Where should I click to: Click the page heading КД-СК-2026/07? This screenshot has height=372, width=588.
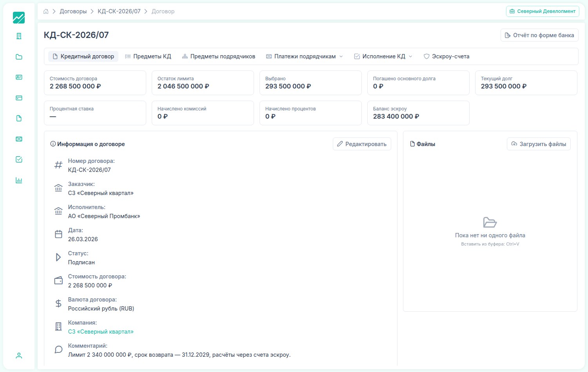click(76, 35)
